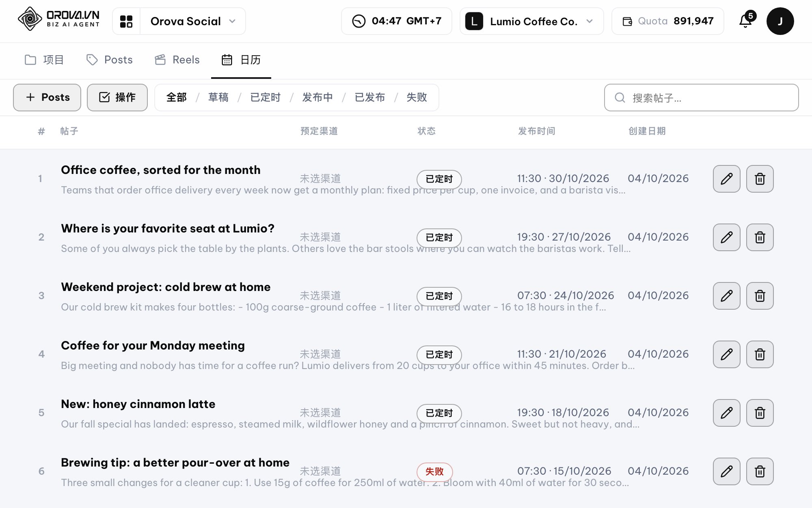
Task: Click the 预定渠道 column header
Action: pyautogui.click(x=319, y=131)
